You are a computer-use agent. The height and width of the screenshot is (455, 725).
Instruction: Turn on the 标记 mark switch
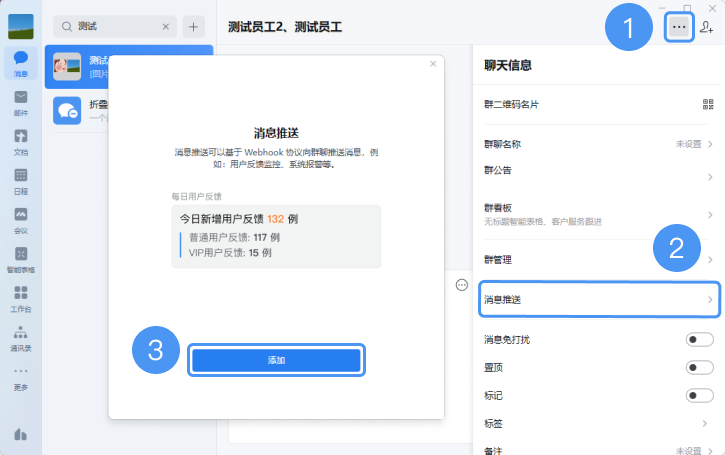coord(699,395)
